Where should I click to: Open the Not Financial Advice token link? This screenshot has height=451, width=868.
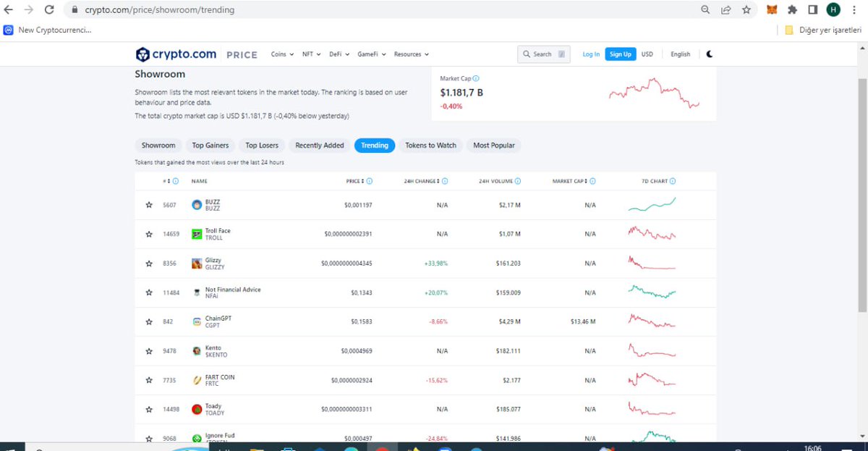233,290
